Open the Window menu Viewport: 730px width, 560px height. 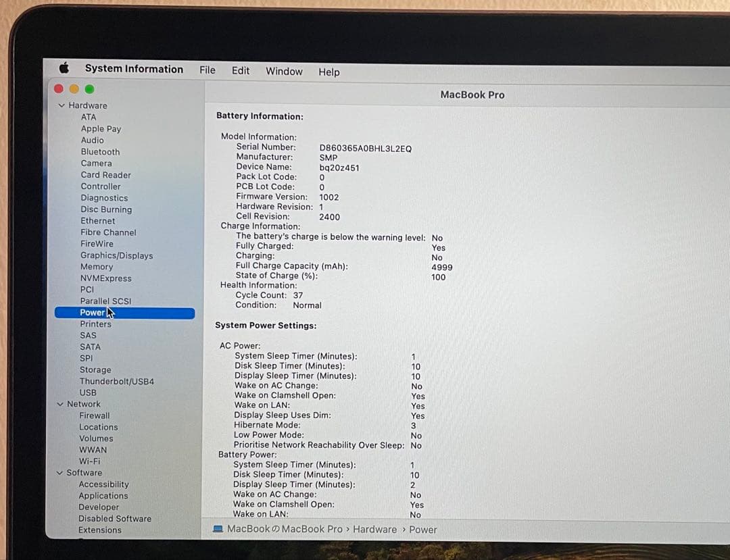pos(284,71)
